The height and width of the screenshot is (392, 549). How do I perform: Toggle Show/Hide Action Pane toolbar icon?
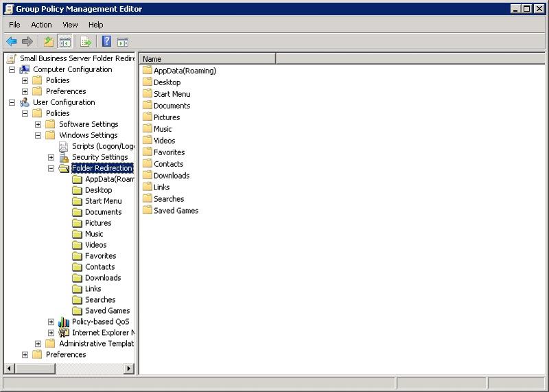coord(123,42)
